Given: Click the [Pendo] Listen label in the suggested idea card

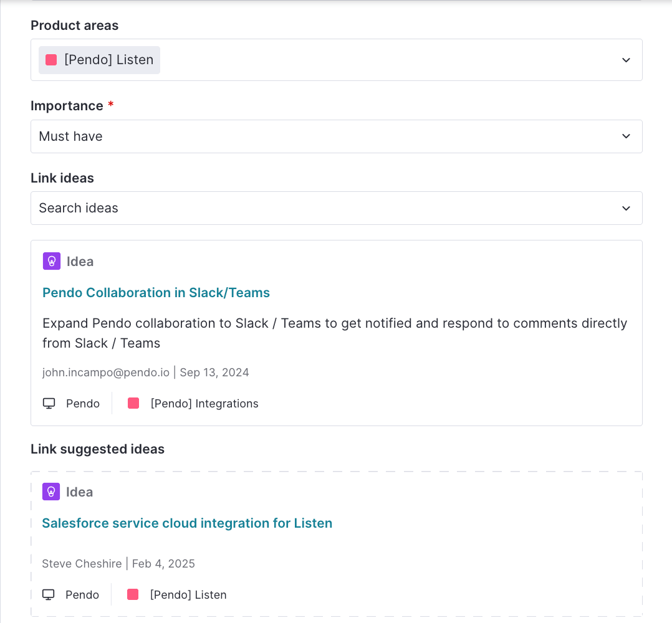Looking at the screenshot, I should click(x=188, y=595).
